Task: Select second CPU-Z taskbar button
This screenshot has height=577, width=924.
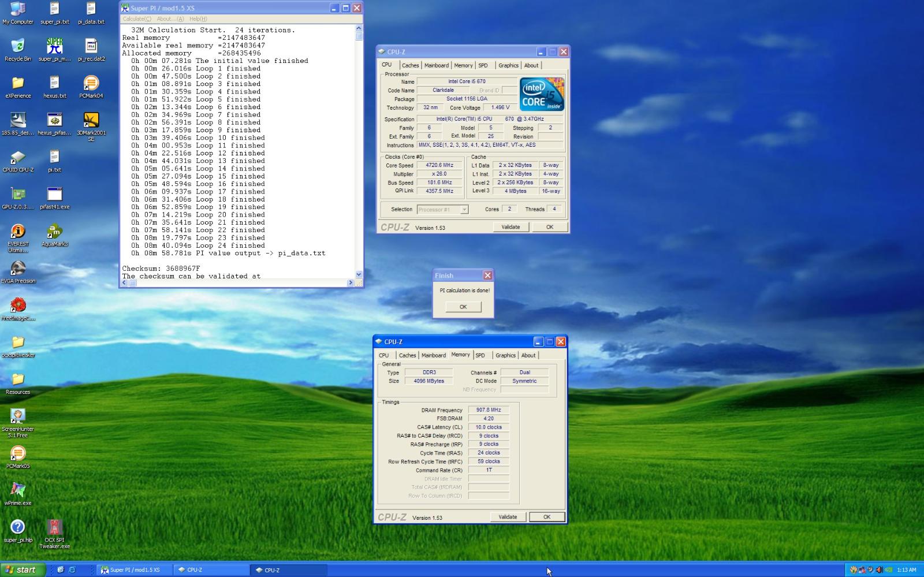Action: pos(289,569)
